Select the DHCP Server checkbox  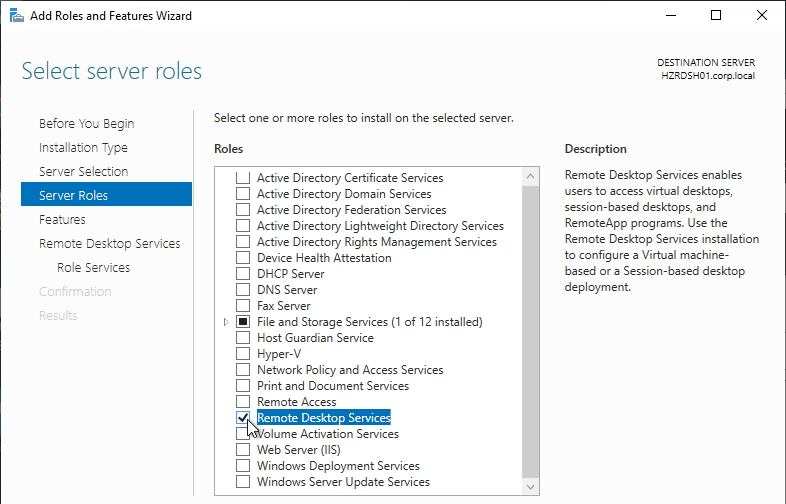click(x=243, y=273)
